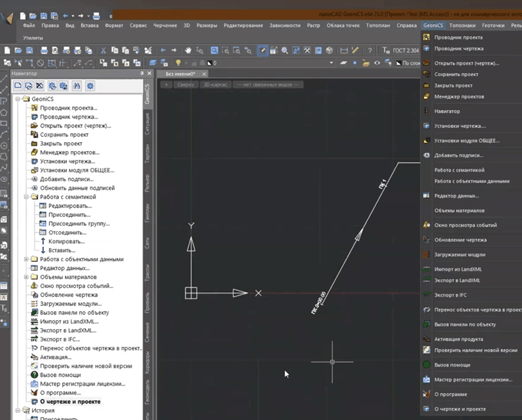Image resolution: width=522 pixels, height=420 pixels.
Task: Click the Help question mark icon
Action: point(370,50)
